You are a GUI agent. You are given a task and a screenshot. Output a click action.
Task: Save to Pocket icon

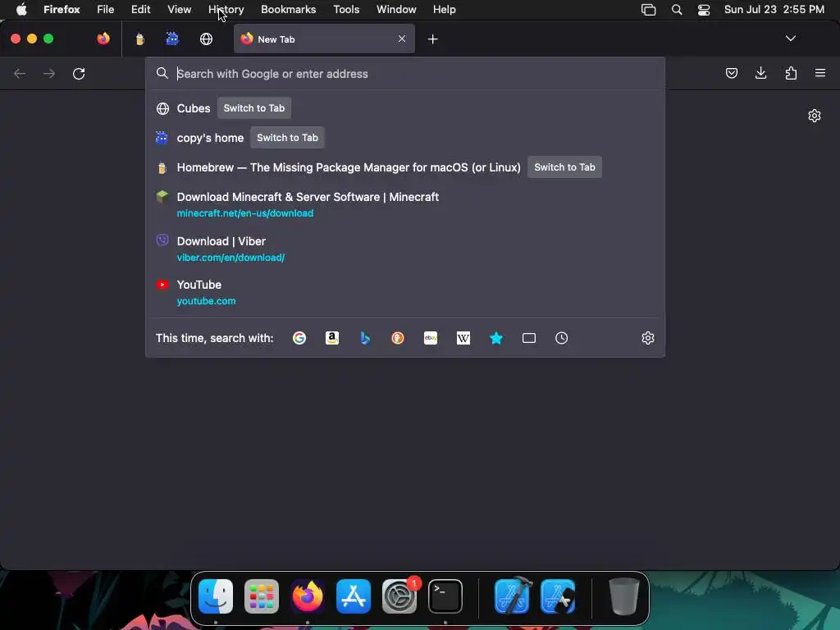(x=731, y=73)
